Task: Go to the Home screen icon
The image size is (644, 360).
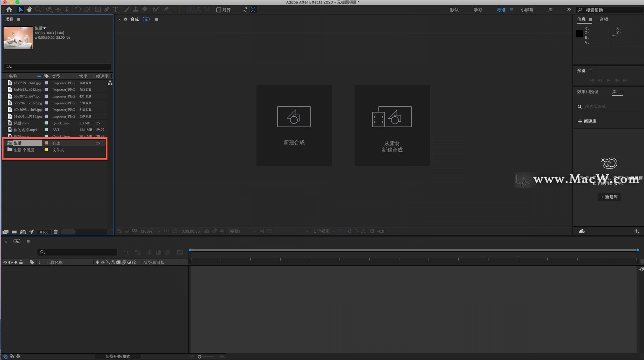Action: point(9,9)
